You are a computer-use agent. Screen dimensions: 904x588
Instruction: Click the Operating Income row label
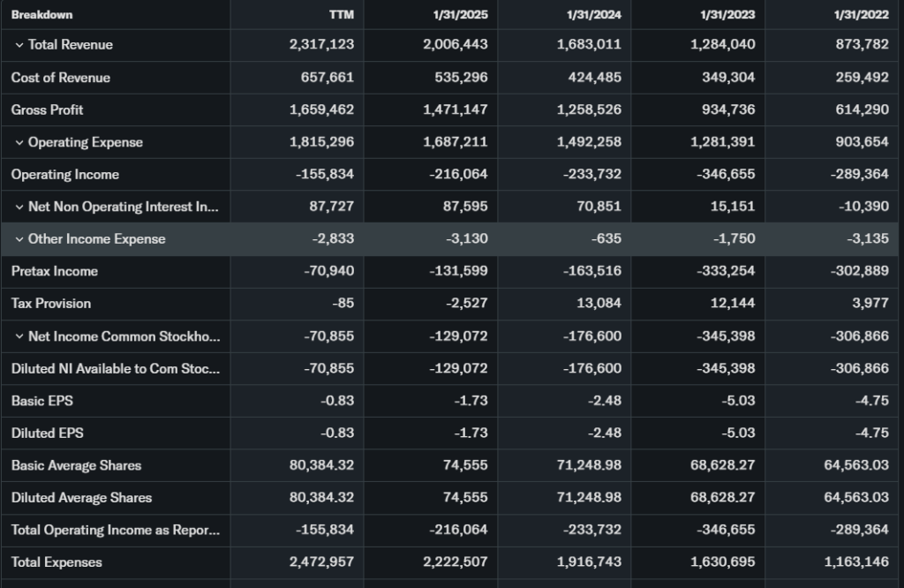click(x=65, y=175)
